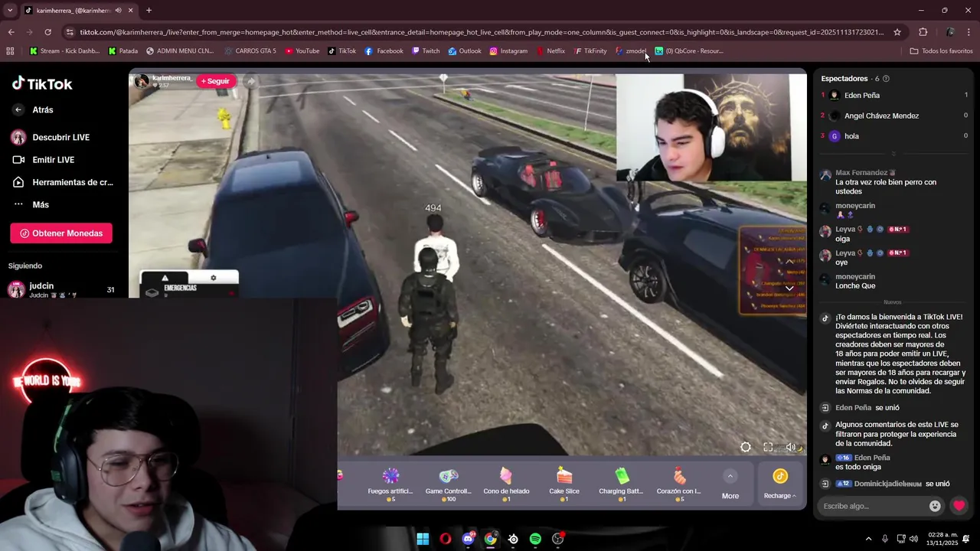Select top viewer Eden Peña
980x551 pixels.
(x=862, y=96)
